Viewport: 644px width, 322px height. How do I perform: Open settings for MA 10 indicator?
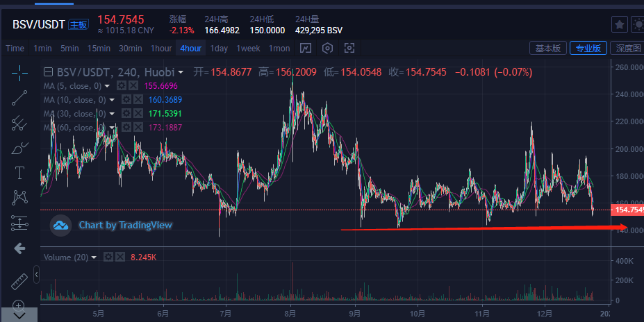(126, 100)
